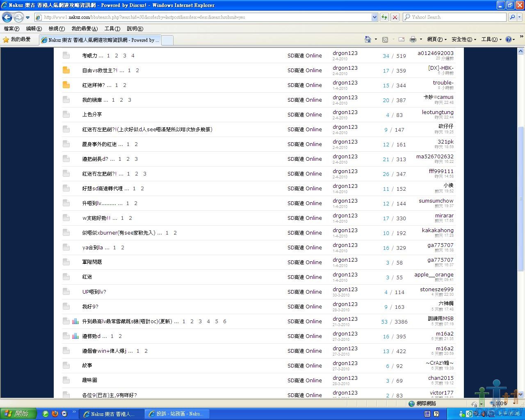Click the Refresh page icon
The height and width of the screenshot is (420, 525).
384,17
